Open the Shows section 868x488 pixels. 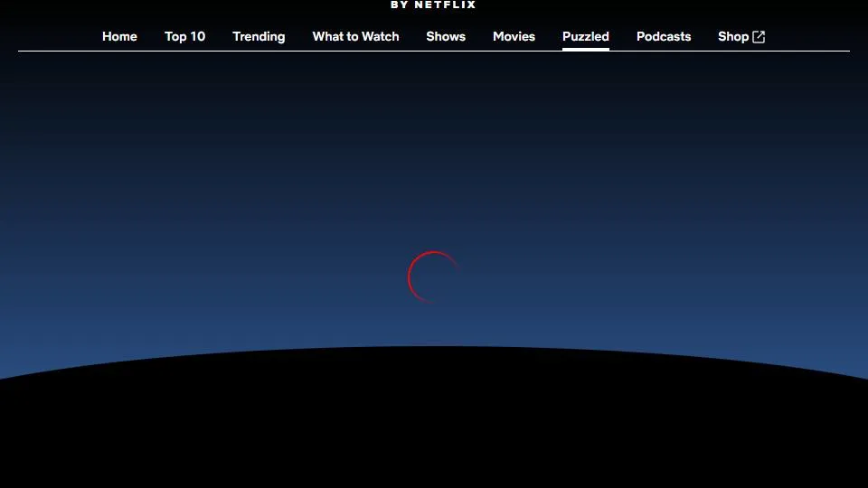[x=446, y=36]
